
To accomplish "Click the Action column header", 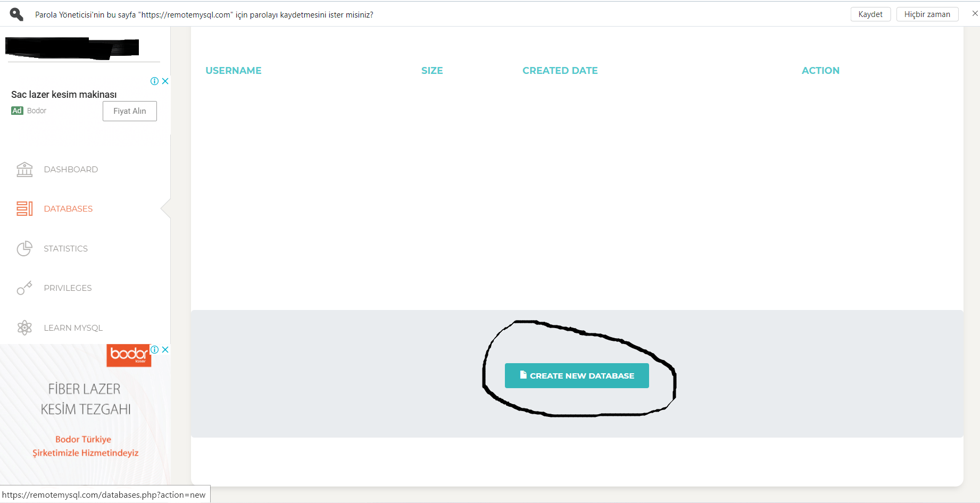I will tap(821, 71).
